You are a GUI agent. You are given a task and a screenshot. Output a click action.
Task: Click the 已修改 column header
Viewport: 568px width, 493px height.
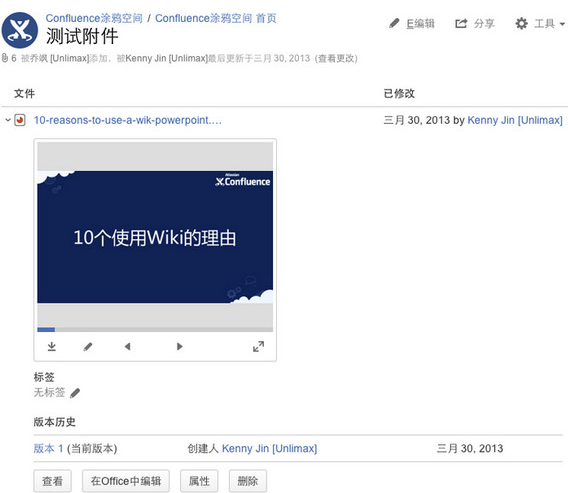(399, 93)
